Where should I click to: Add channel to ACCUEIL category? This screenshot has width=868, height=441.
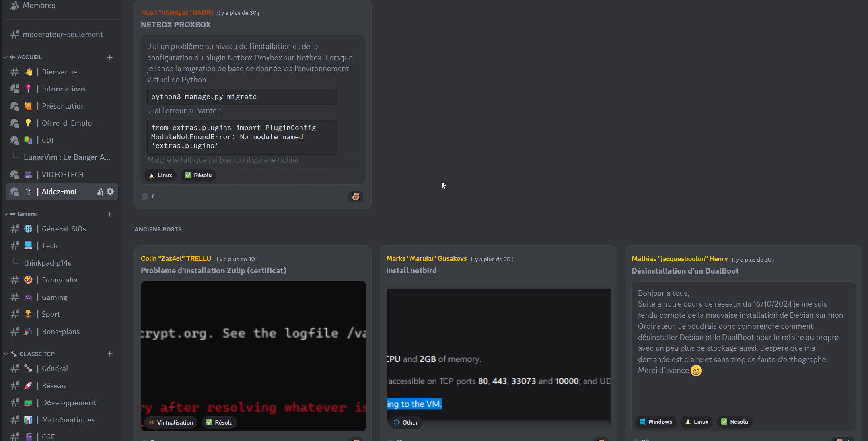point(110,57)
